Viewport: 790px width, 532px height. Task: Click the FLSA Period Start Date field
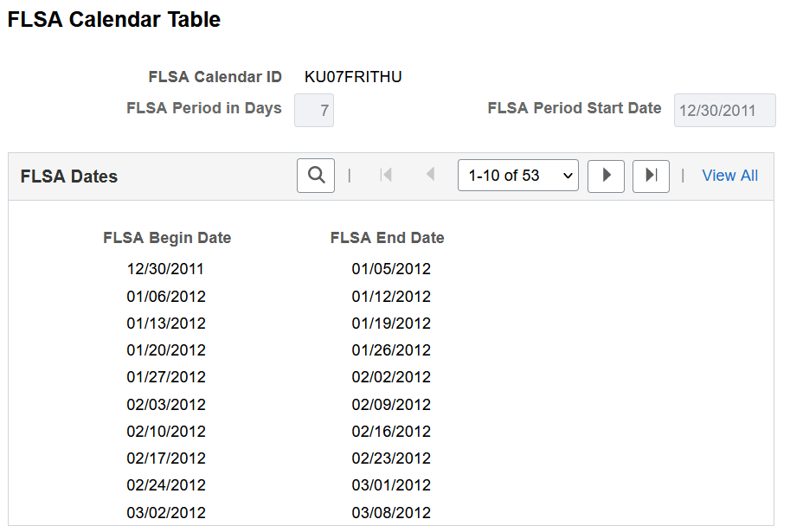pyautogui.click(x=724, y=110)
